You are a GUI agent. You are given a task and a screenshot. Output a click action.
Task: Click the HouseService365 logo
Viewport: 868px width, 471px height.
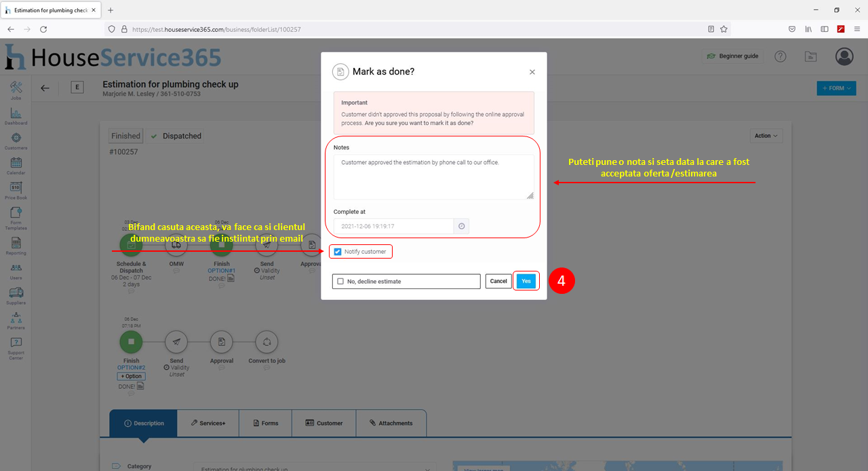click(x=113, y=58)
